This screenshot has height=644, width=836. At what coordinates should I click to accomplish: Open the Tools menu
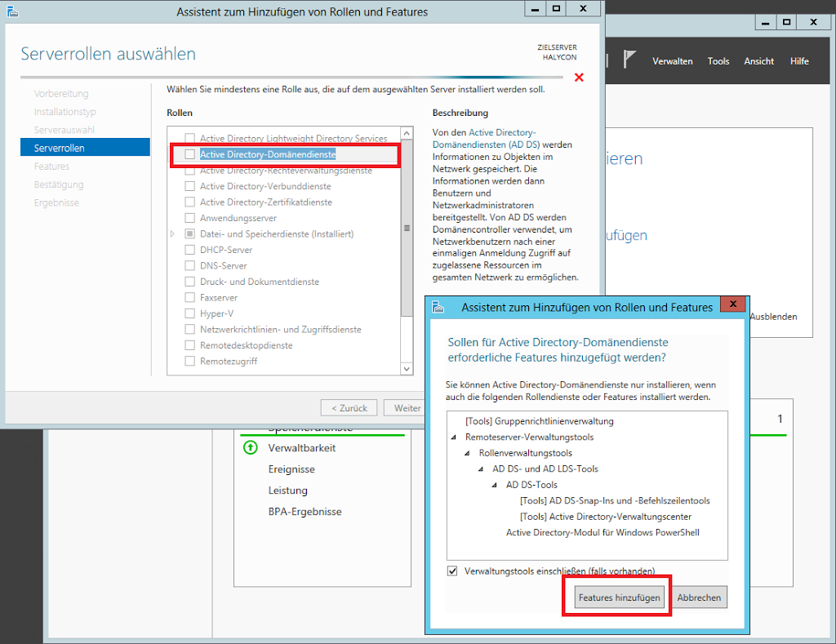click(718, 61)
